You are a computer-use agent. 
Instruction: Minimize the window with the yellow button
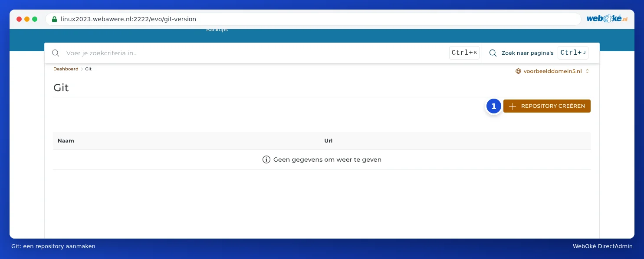[x=27, y=19]
